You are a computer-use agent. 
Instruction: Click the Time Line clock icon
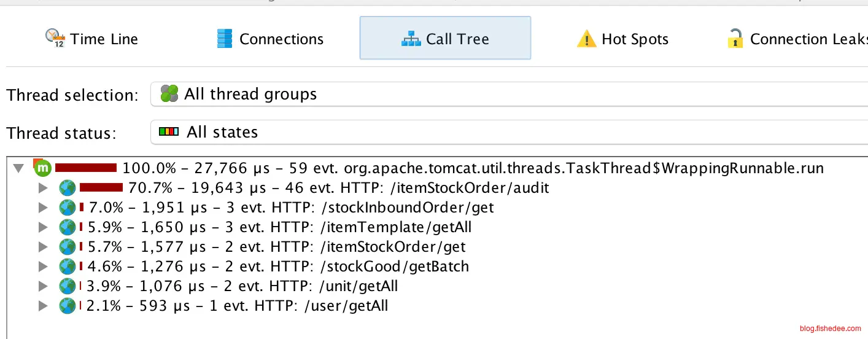[x=55, y=39]
